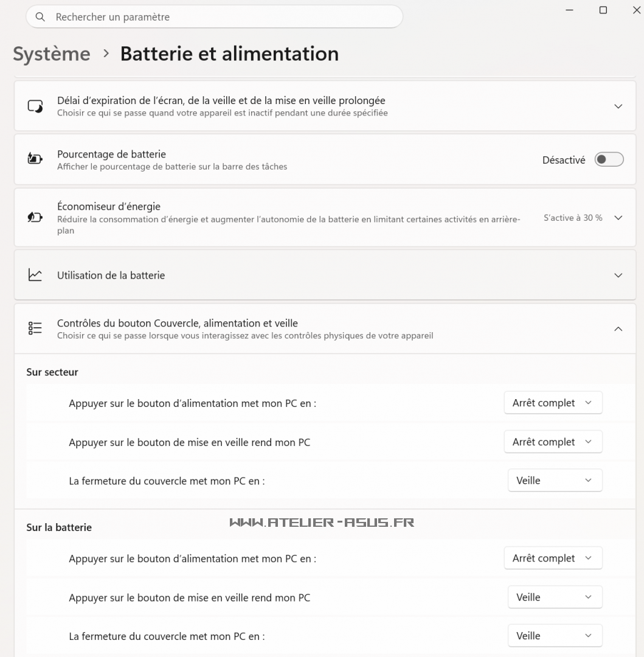Open lid close dropdown under Sur la batterie
Screen dimensions: 644x657
click(555, 636)
